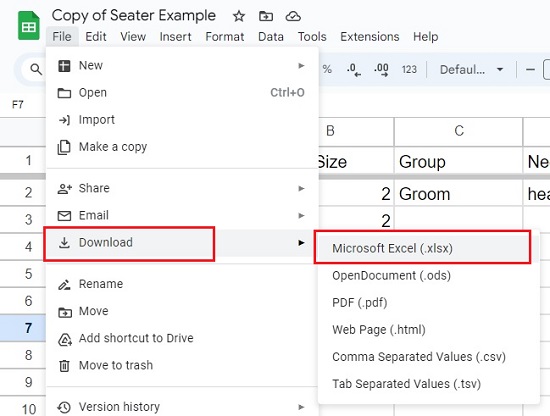Click the move-to-folder icon beside title

(266, 16)
